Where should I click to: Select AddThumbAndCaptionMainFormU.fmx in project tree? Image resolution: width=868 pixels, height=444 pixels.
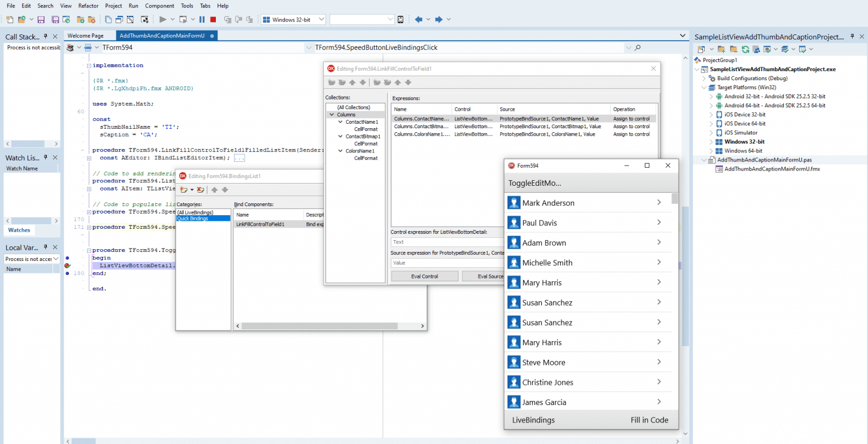(x=772, y=169)
